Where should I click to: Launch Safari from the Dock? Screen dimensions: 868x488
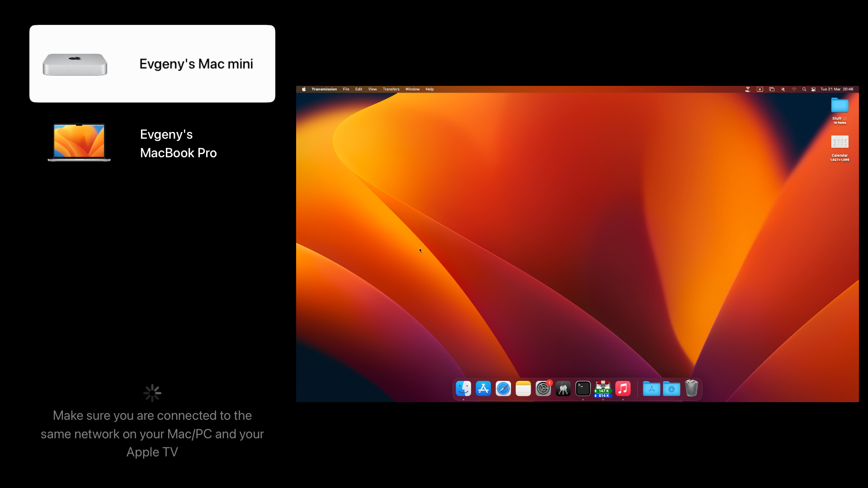point(503,388)
